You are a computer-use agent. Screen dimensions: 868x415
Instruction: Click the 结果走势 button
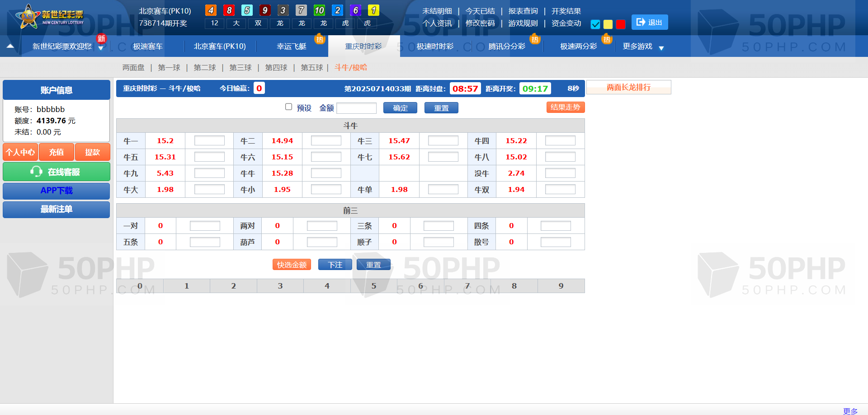coord(565,107)
